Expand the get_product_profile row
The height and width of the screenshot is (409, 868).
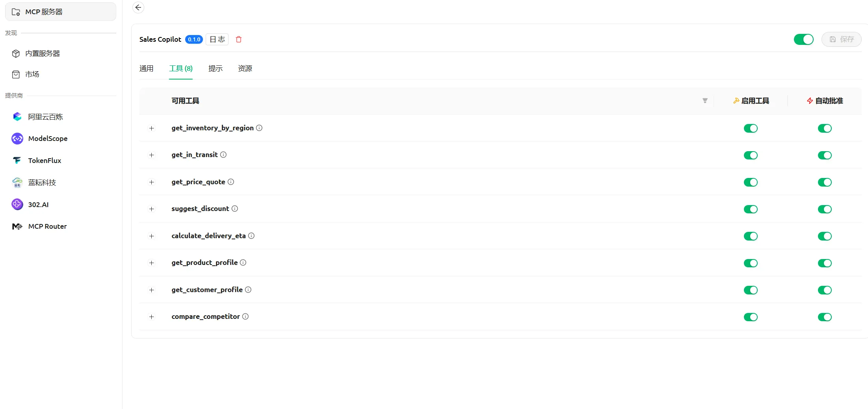[x=152, y=263]
